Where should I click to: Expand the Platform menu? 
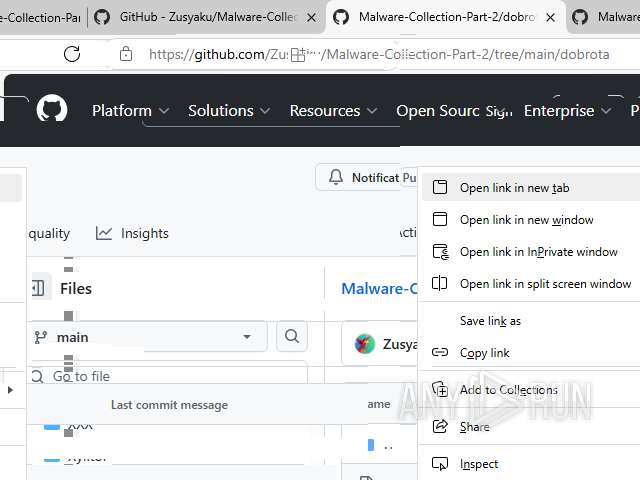point(130,111)
